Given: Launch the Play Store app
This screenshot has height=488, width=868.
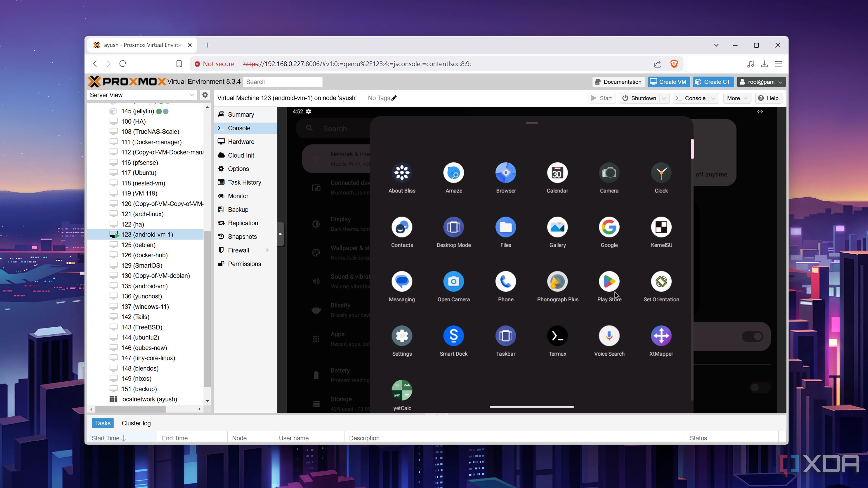Looking at the screenshot, I should tap(609, 282).
